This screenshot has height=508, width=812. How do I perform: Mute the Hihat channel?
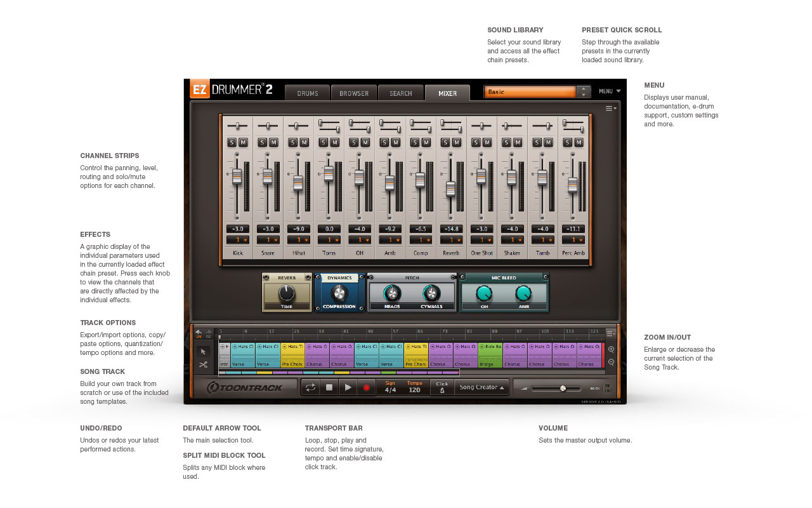click(304, 142)
